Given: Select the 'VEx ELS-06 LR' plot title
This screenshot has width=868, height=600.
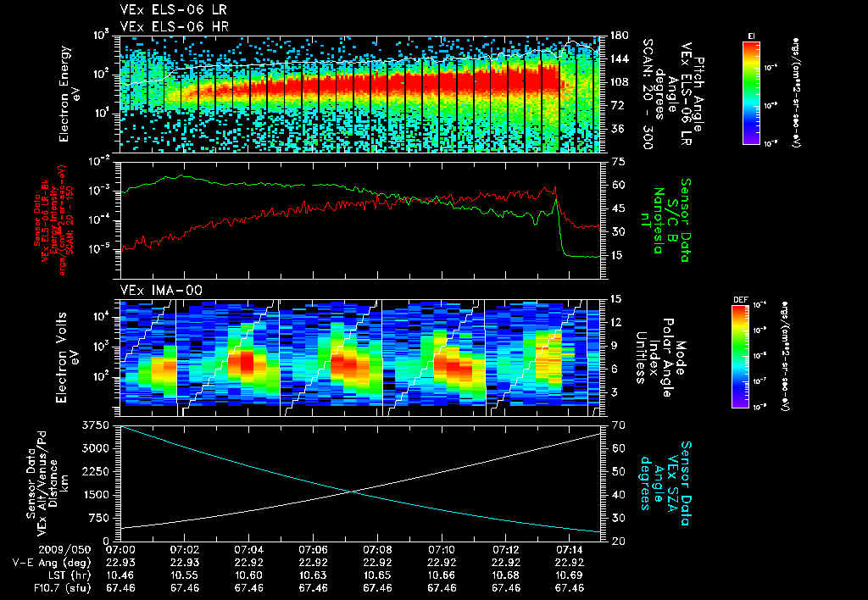Looking at the screenshot, I should click(173, 10).
